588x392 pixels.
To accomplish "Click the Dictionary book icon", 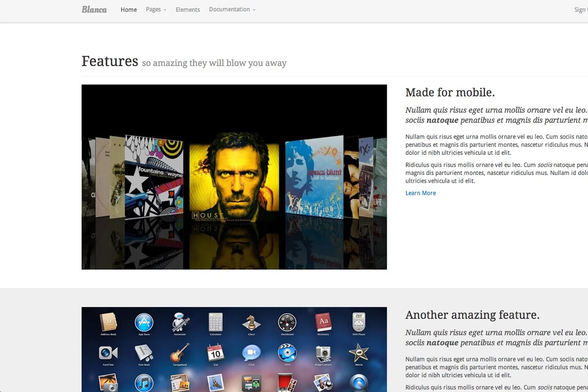I will coord(323,322).
